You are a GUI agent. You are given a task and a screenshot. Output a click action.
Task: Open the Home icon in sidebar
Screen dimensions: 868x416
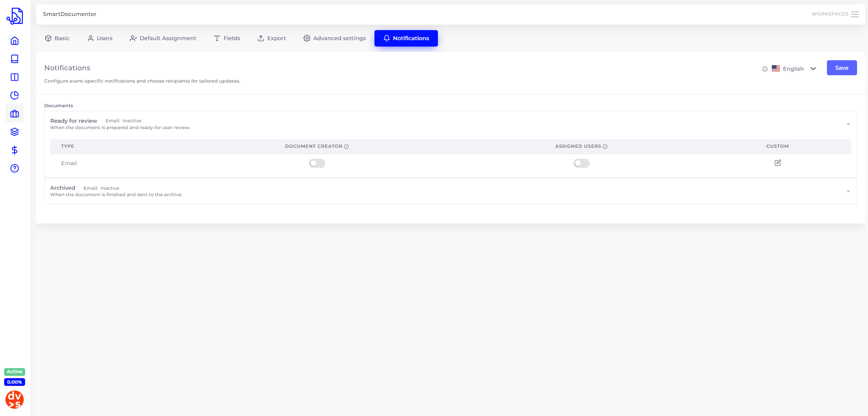[x=15, y=41]
